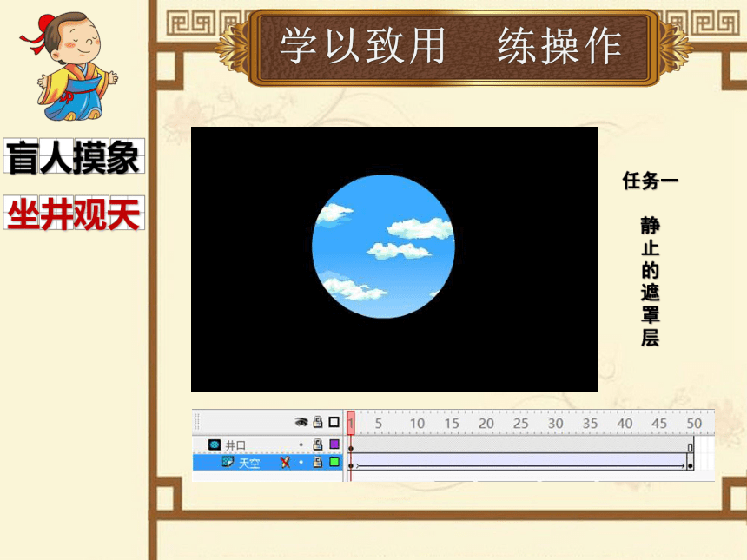This screenshot has width=747, height=560.
Task: Click the cartoon scholar character image
Action: 69,66
